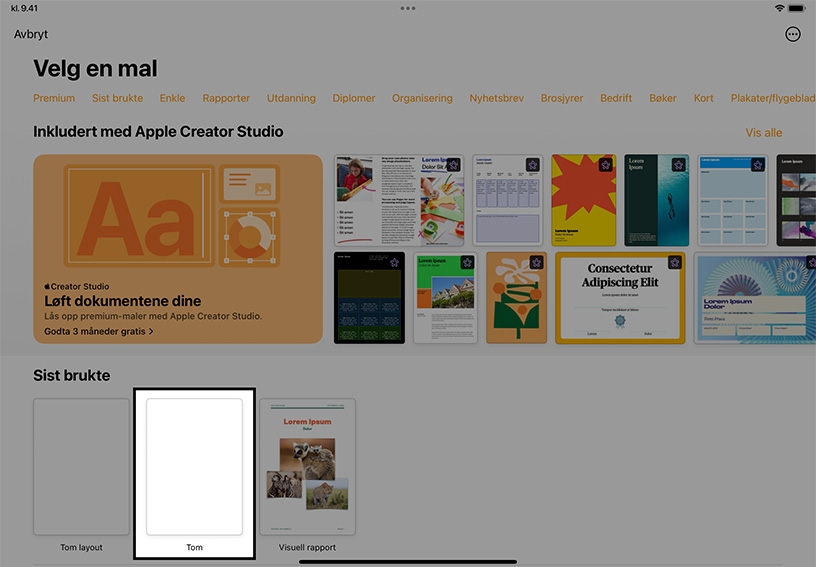Open the Organisering category tab
This screenshot has height=567, width=816.
[422, 98]
